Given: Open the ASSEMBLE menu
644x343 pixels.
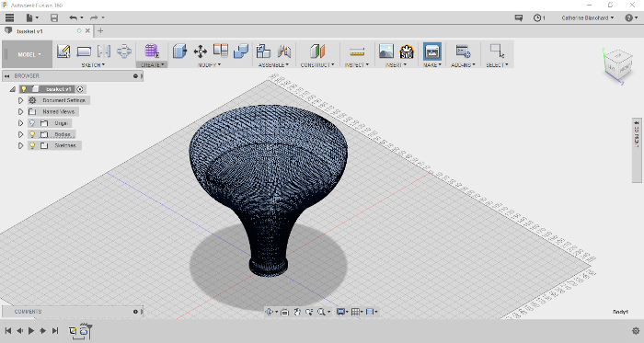Looking at the screenshot, I should point(273,64).
